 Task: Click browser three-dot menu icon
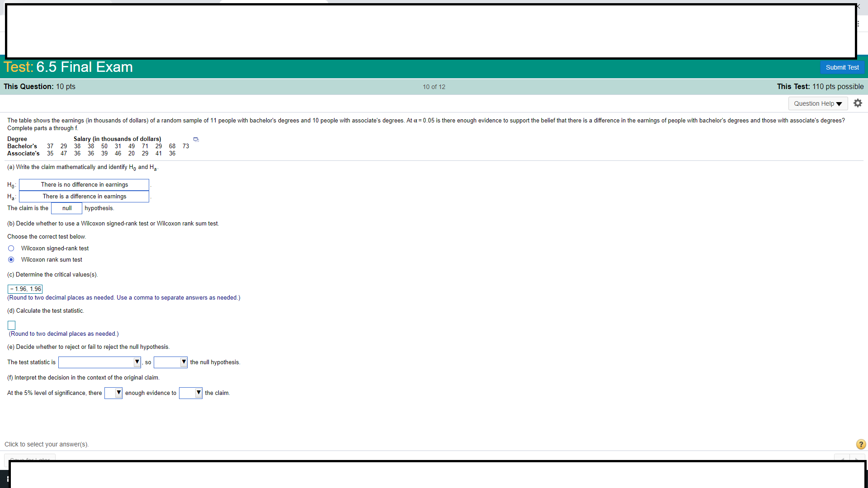point(858,24)
